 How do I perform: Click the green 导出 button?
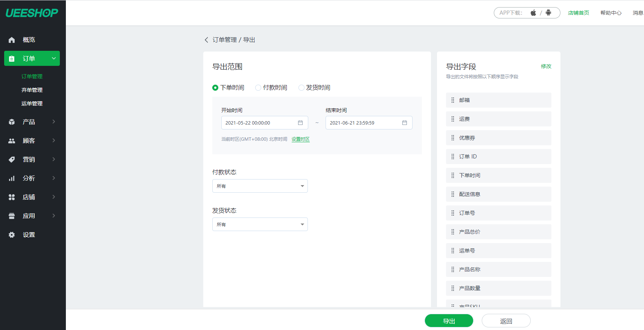(x=449, y=321)
